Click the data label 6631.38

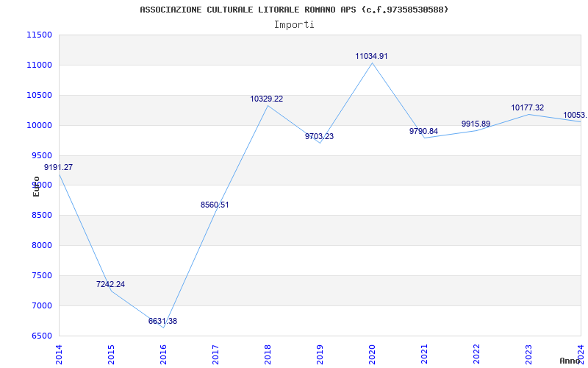(x=162, y=321)
